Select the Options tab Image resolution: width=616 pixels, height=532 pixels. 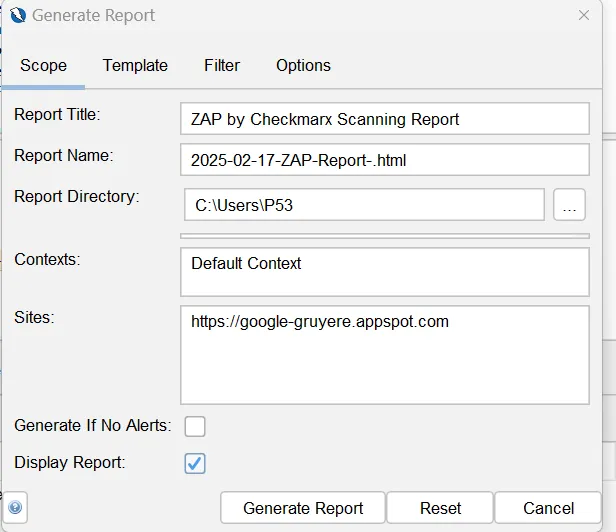[303, 66]
